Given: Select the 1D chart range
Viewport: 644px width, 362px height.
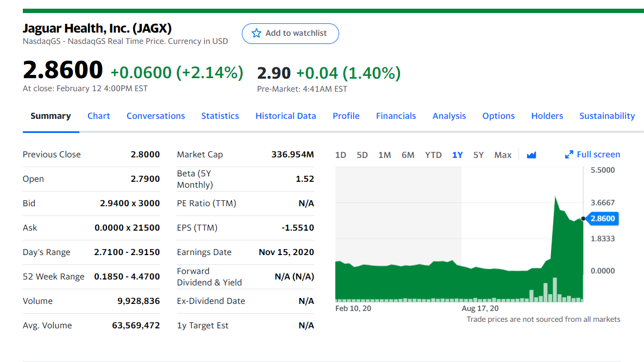Looking at the screenshot, I should [341, 155].
